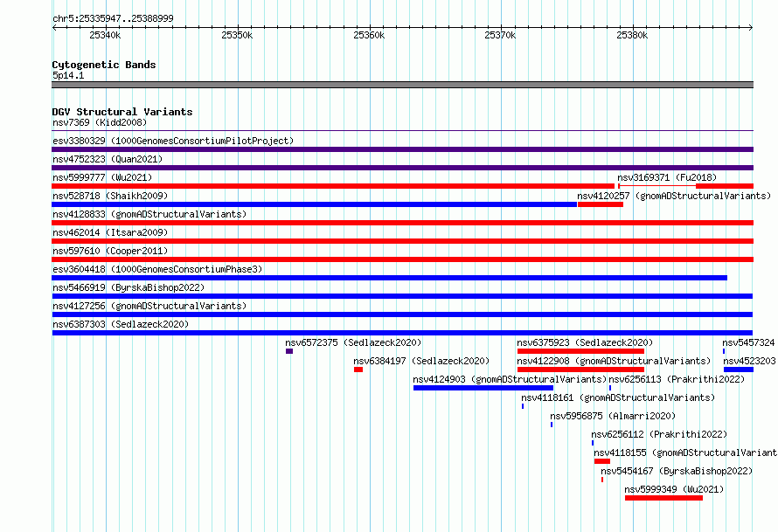Click the nsv528718 (Shaikh2009) label
This screenshot has height=532, width=778.
[110, 196]
